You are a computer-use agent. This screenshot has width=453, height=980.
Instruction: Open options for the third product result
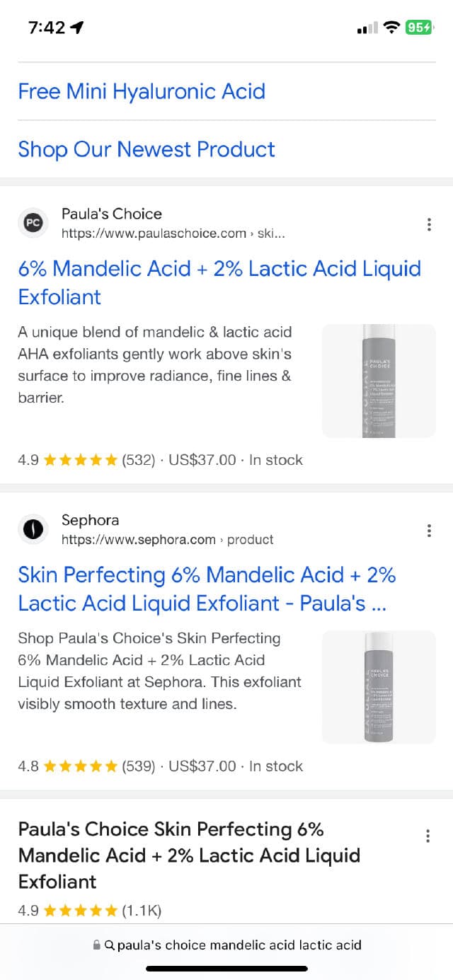428,836
